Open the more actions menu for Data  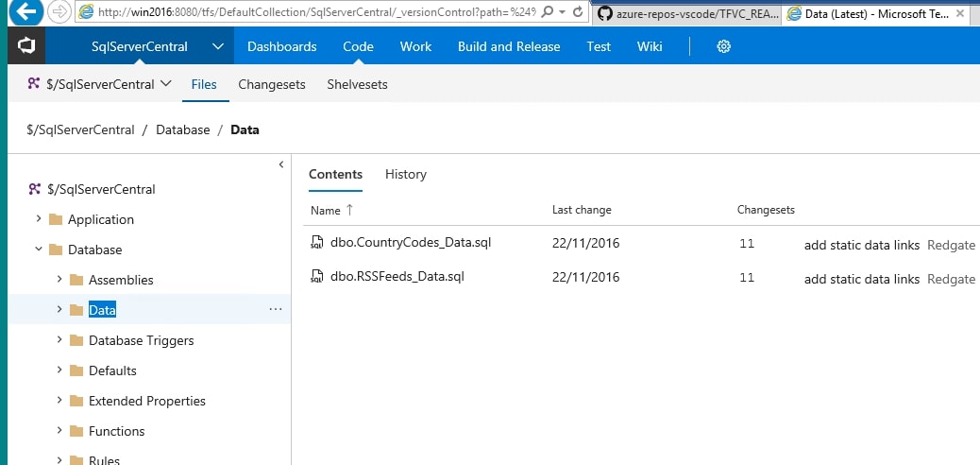[x=276, y=309]
